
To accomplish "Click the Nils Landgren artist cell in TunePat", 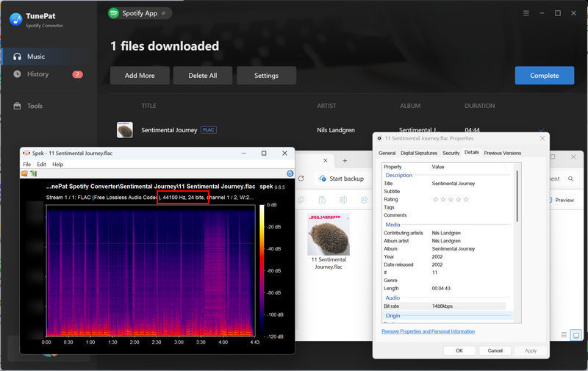I will (336, 130).
